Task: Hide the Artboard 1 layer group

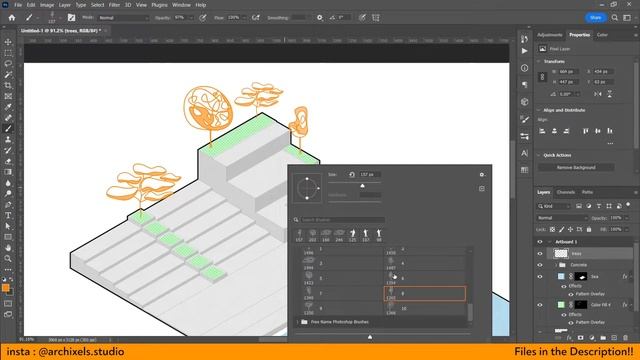Action: click(540, 242)
